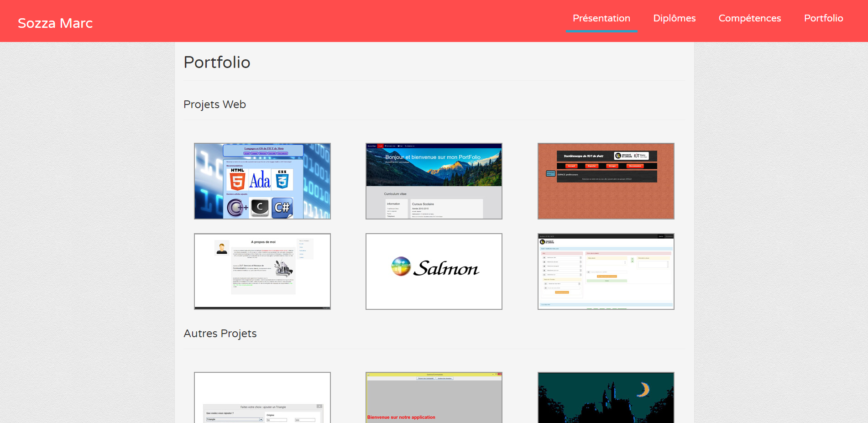Click the Salmon text in the logo thumbnail
This screenshot has width=868, height=423.
(x=446, y=268)
